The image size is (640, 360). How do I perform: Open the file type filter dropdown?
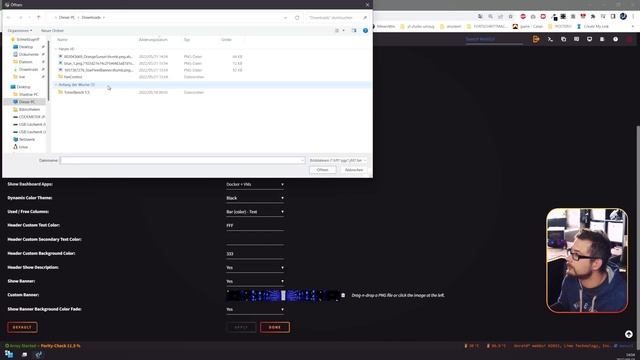(338, 160)
